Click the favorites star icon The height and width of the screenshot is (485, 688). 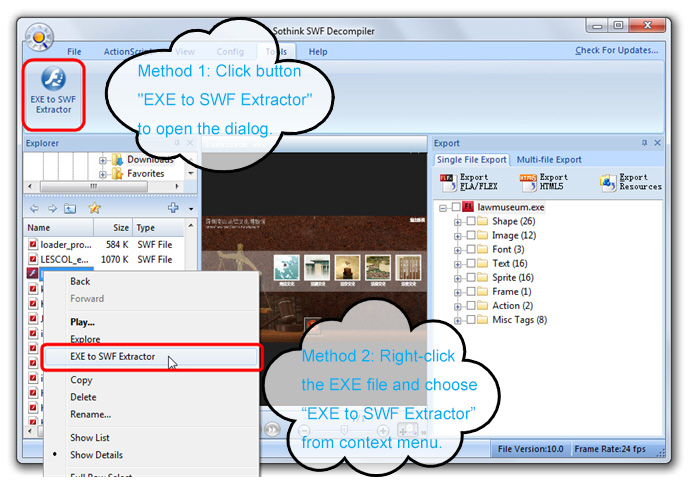(x=94, y=208)
